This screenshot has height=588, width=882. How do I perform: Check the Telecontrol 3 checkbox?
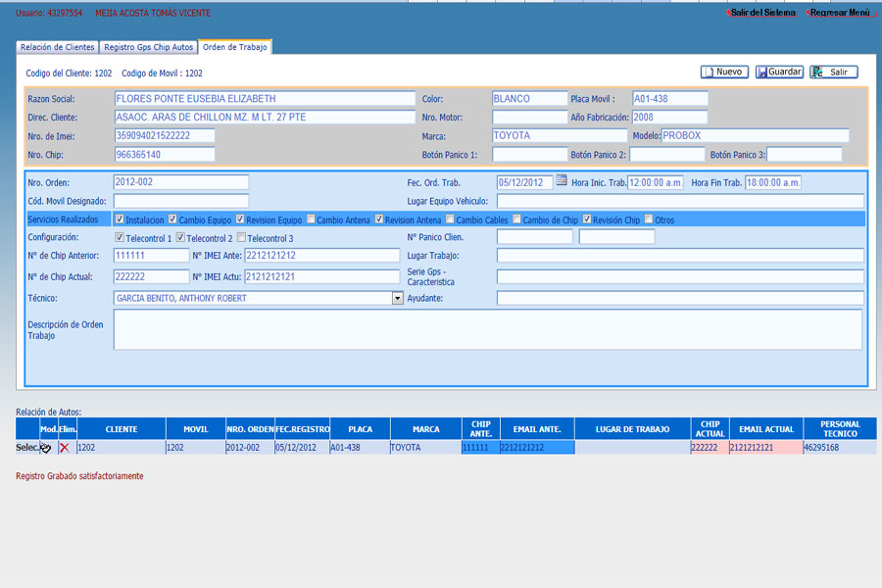242,238
